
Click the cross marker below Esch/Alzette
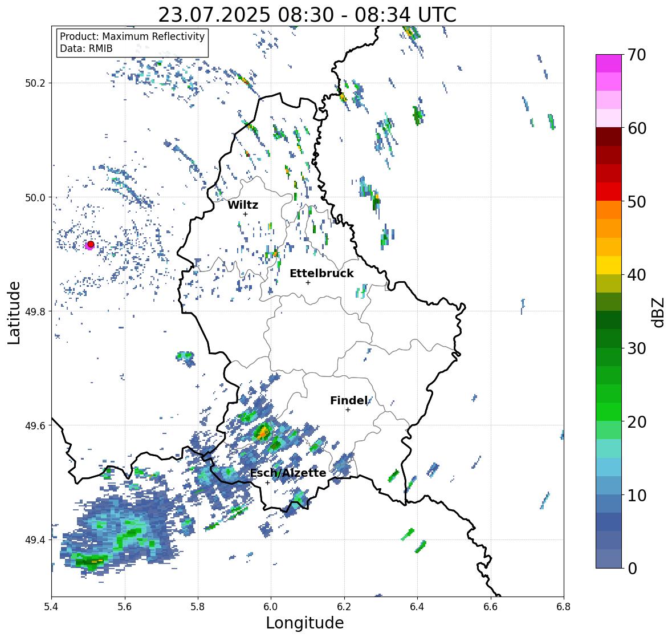(267, 482)
